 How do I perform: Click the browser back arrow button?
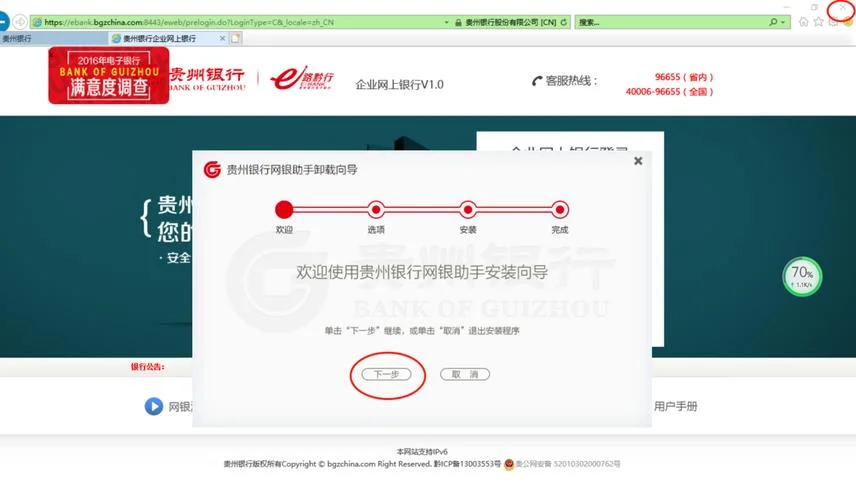click(x=3, y=22)
